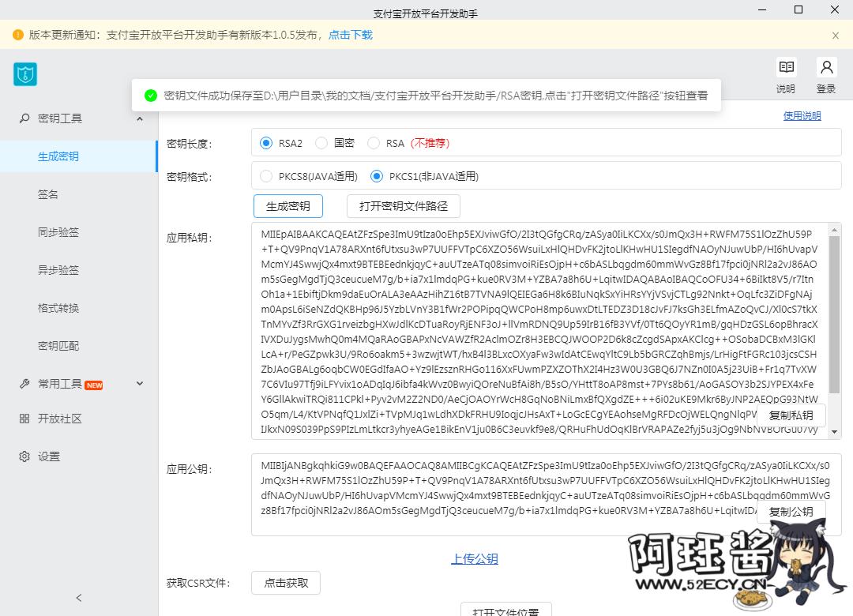Viewport: 853px width, 616px height.
Task: Choose PKCS1(非JAVA适用) key format
Action: click(x=377, y=176)
